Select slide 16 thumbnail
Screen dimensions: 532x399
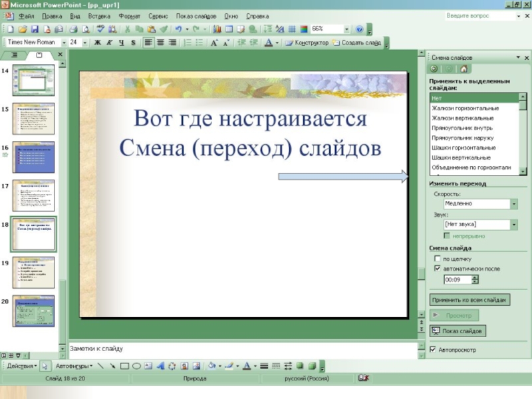33,157
